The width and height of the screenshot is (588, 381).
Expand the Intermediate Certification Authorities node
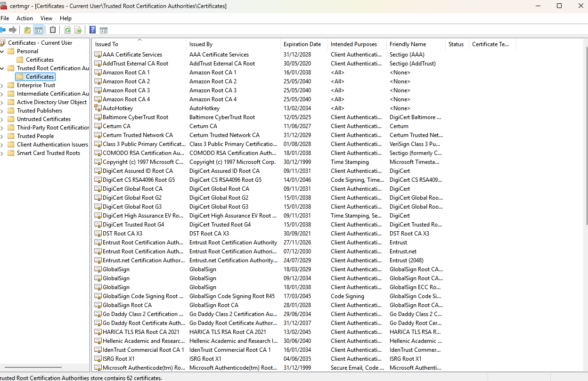(2, 94)
